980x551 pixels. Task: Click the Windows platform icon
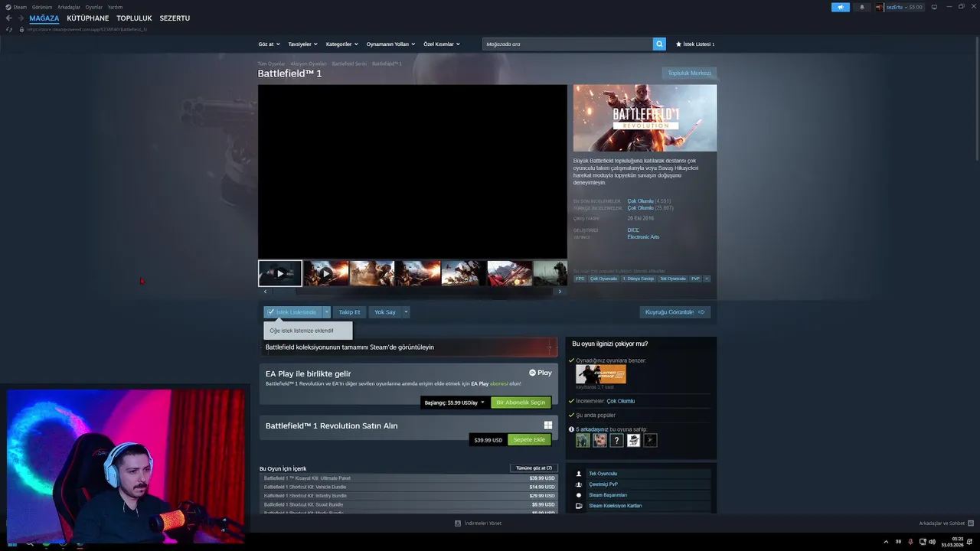click(548, 425)
